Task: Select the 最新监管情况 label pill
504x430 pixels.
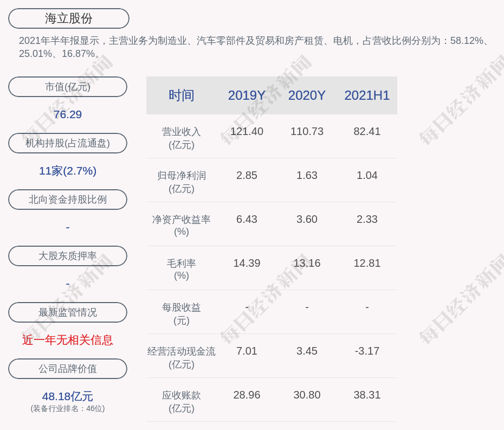Action: pyautogui.click(x=68, y=312)
